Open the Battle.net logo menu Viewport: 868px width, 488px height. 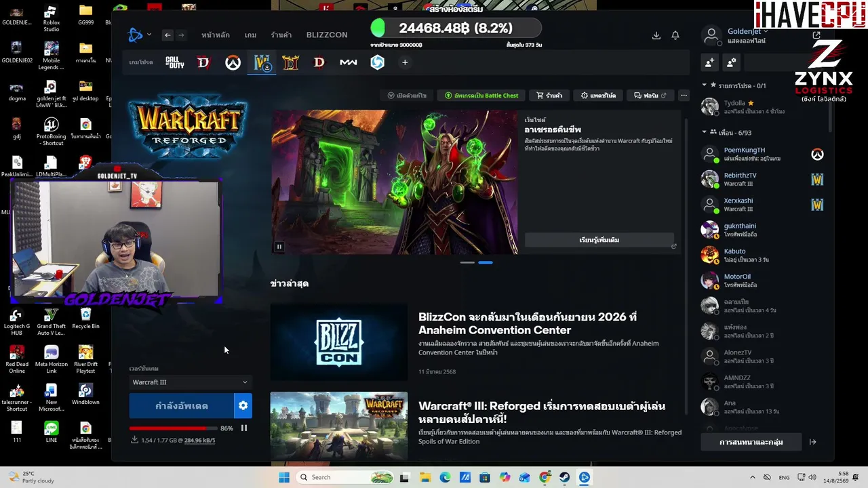point(139,35)
